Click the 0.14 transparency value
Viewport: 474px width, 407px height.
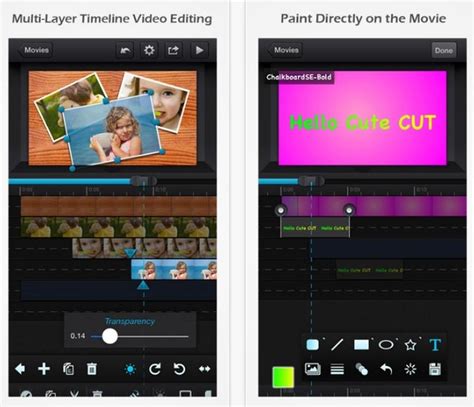point(78,336)
